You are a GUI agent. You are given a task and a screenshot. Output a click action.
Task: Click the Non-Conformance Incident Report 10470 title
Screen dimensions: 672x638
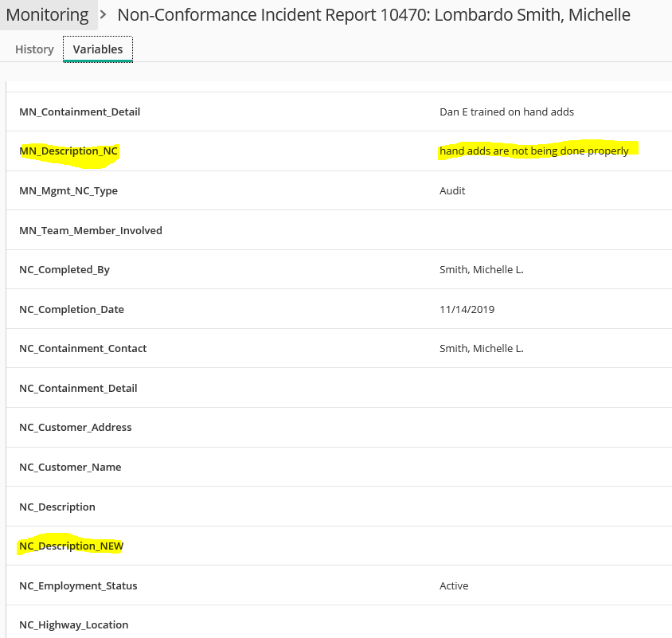pyautogui.click(x=373, y=14)
